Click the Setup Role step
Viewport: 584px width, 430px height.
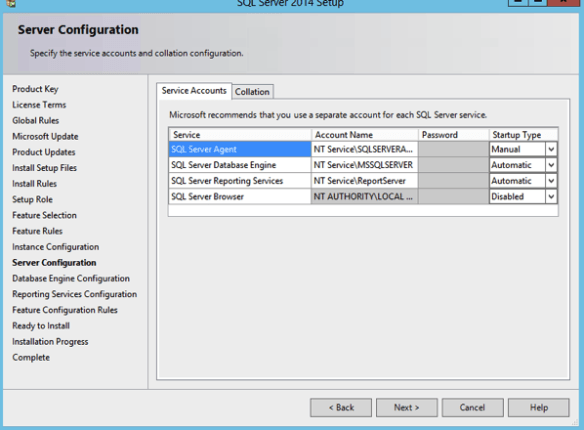[32, 200]
